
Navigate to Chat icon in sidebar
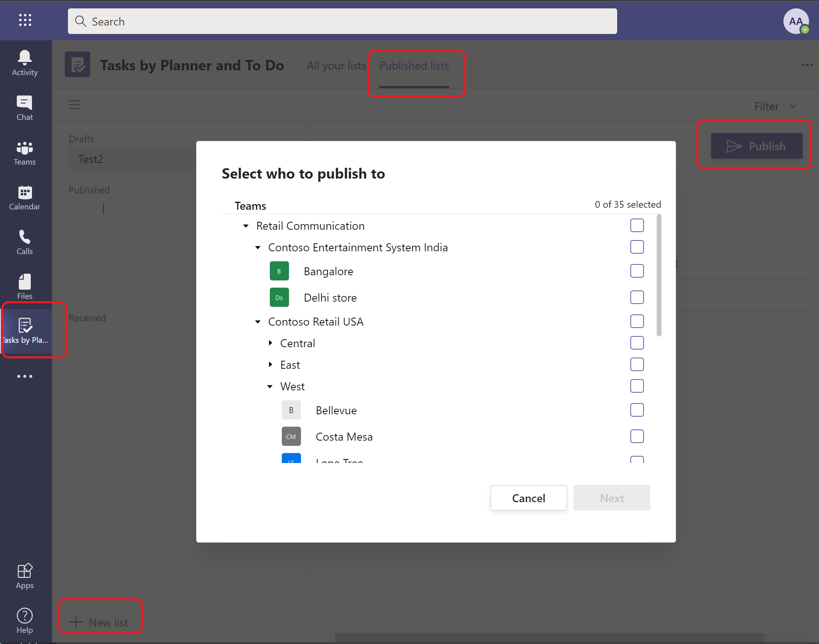[x=25, y=109]
